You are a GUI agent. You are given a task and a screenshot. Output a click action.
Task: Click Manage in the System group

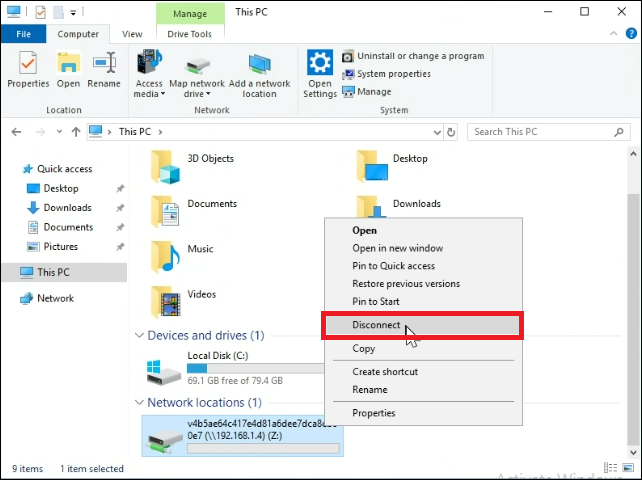click(366, 92)
